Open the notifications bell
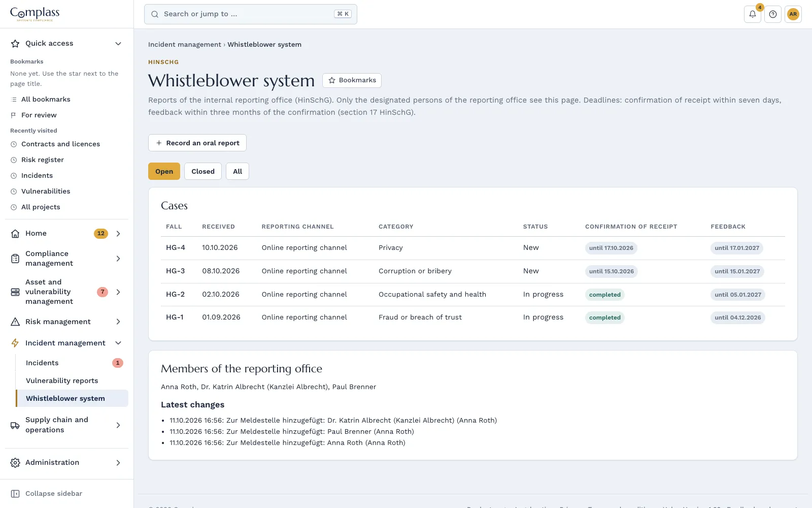Viewport: 812px width, 508px height. (x=753, y=14)
